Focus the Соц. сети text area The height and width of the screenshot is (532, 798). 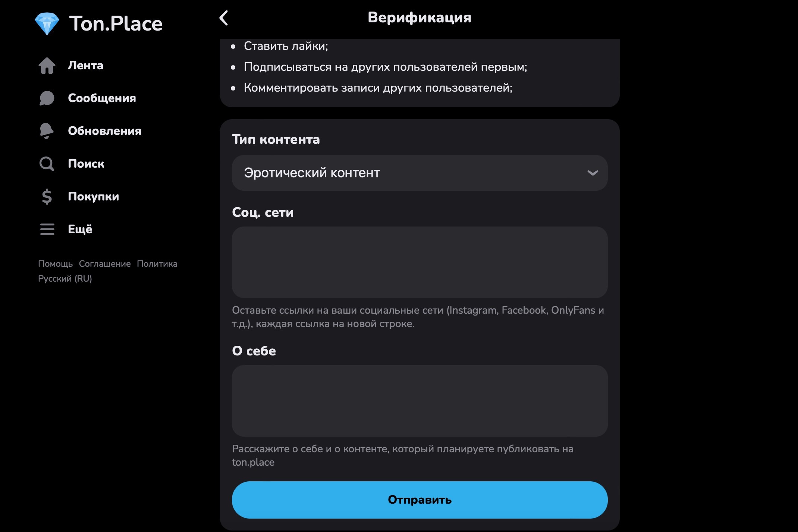click(x=420, y=262)
